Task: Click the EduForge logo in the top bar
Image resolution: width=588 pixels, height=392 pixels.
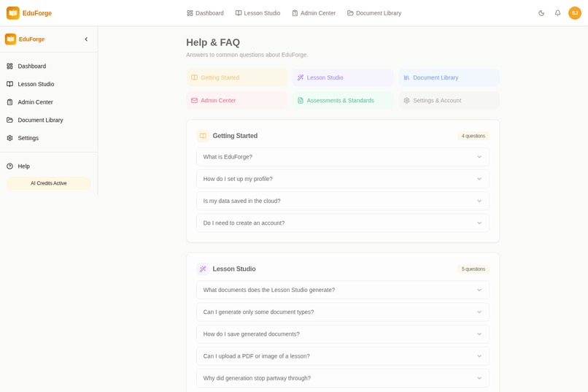Action: coord(12,12)
